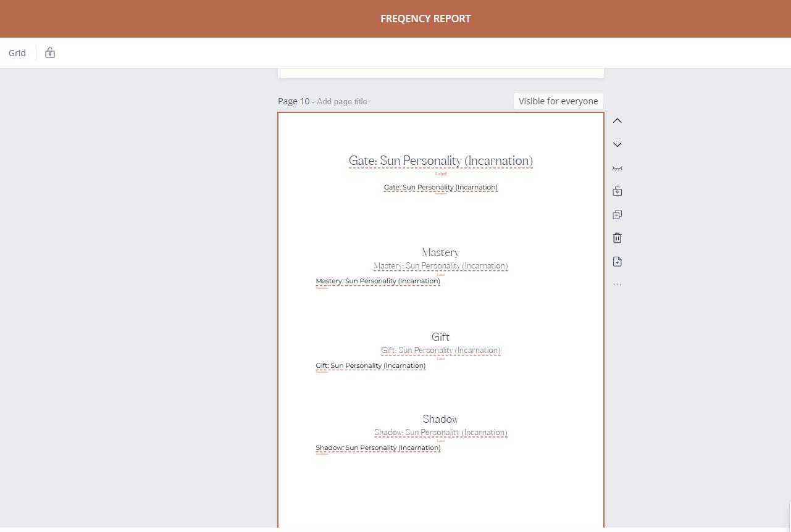Move page 10 up with the arrow
Viewport: 791px width, 532px height.
[x=617, y=121]
